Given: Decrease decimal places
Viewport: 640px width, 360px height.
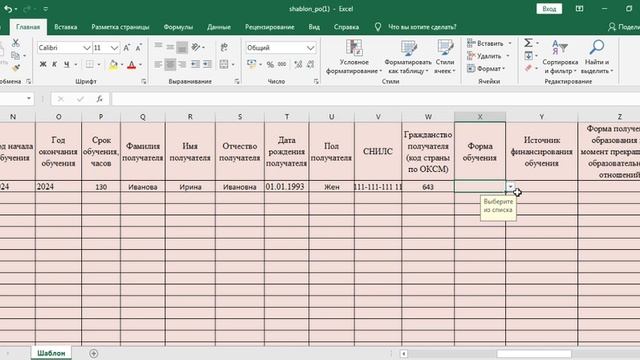Looking at the screenshot, I should point(311,64).
